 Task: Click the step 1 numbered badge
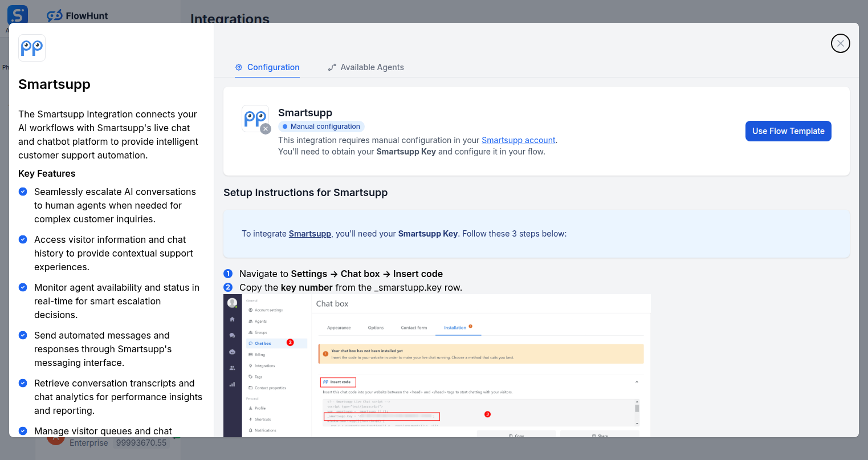coord(228,274)
